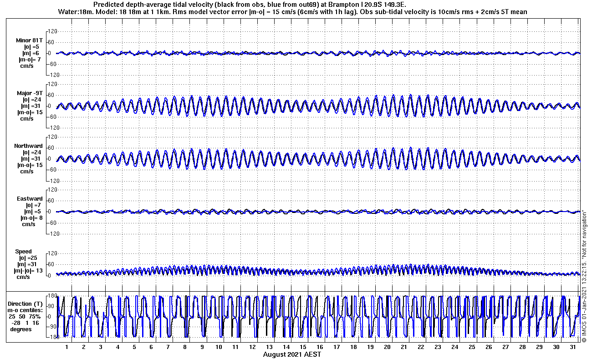Click "|m-o|= 15" in the Major panel
Screen dimensions: 592x364
tap(30, 112)
